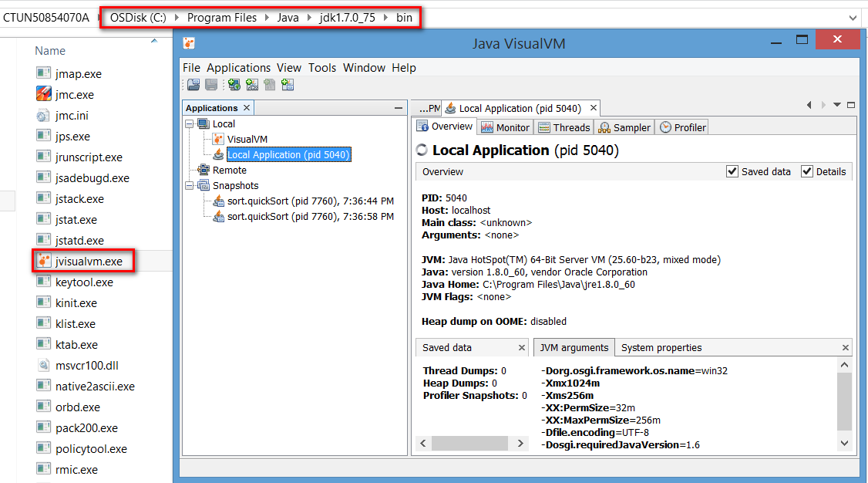This screenshot has width=868, height=483.
Task: Click the Java cup icon beside Local Application node
Action: tap(219, 154)
